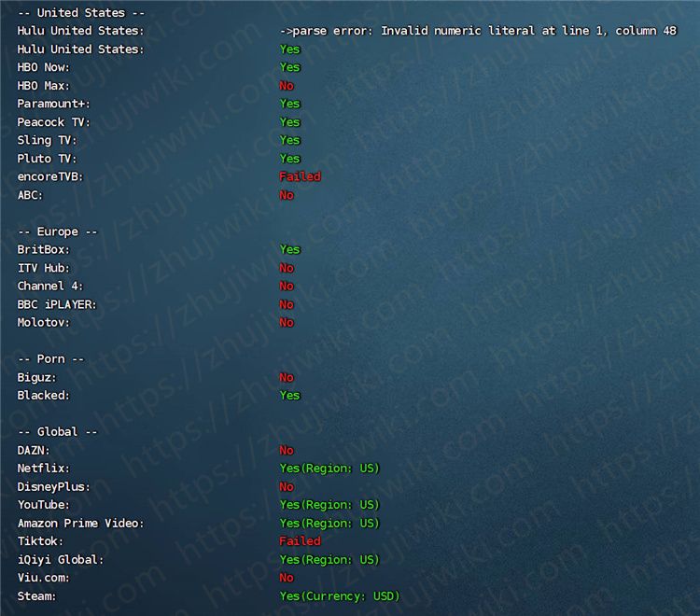This screenshot has width=700, height=616.
Task: Select the No result in the ABC row
Action: pyautogui.click(x=287, y=195)
